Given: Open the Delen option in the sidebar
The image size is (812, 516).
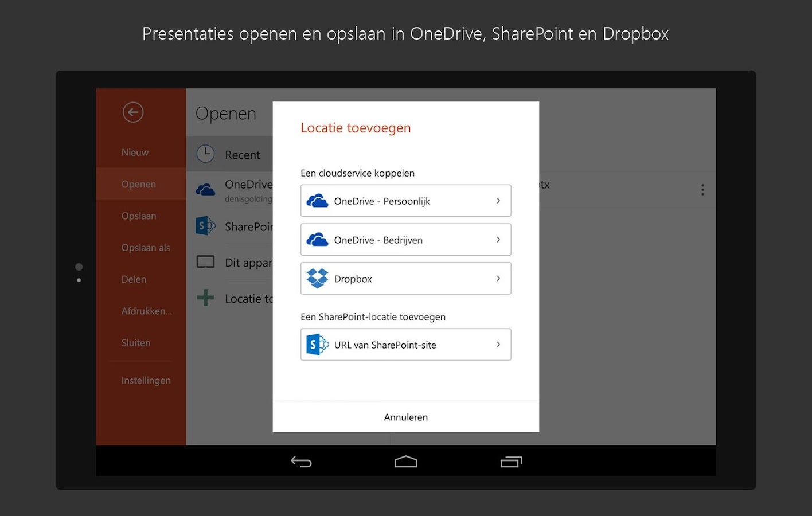Looking at the screenshot, I should coord(133,279).
